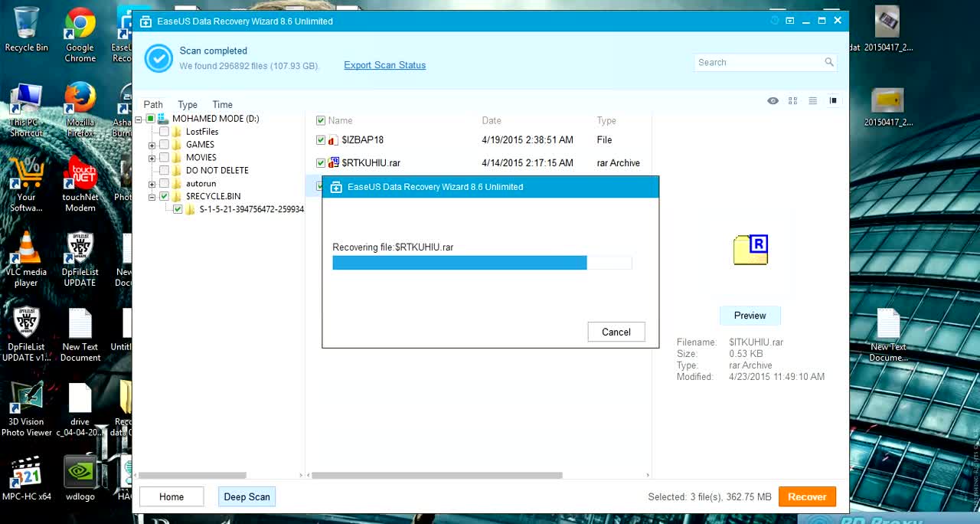Click the Preview button
The height and width of the screenshot is (524, 980).
click(x=750, y=315)
